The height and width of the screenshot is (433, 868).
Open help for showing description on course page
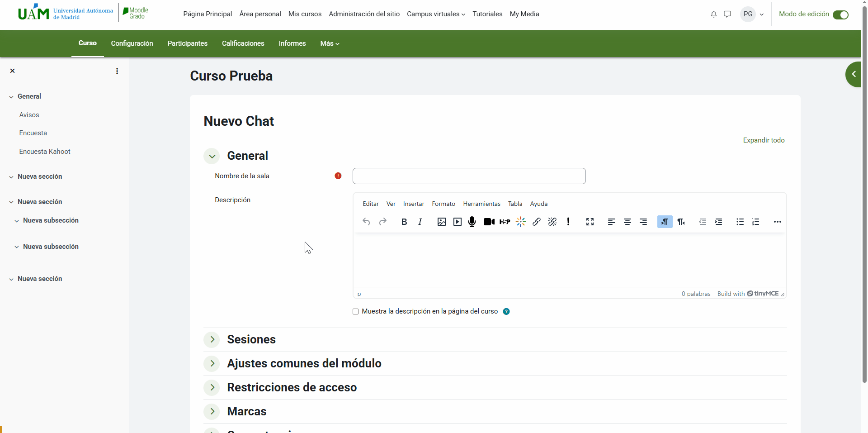[x=506, y=311]
